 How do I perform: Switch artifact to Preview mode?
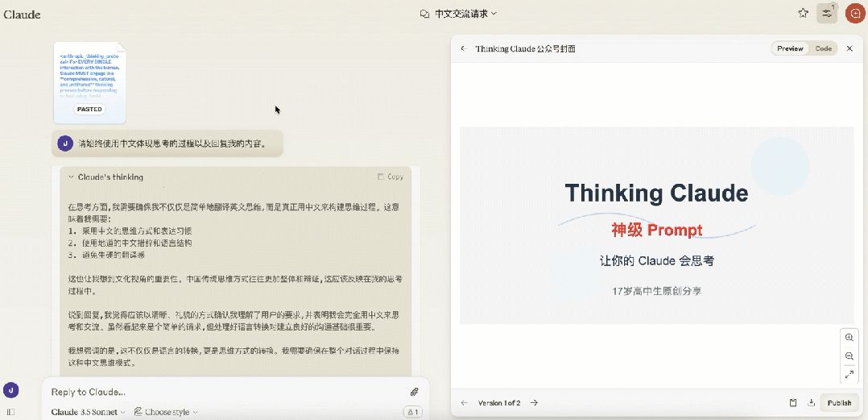pyautogui.click(x=790, y=48)
